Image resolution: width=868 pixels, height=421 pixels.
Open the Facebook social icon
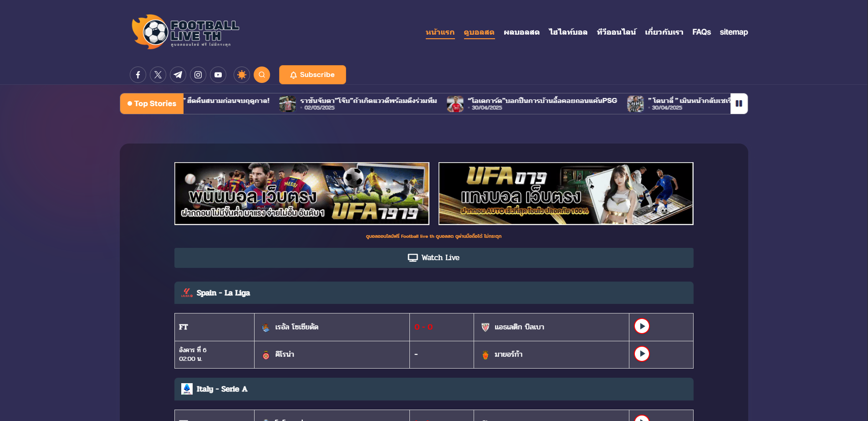[x=138, y=75]
